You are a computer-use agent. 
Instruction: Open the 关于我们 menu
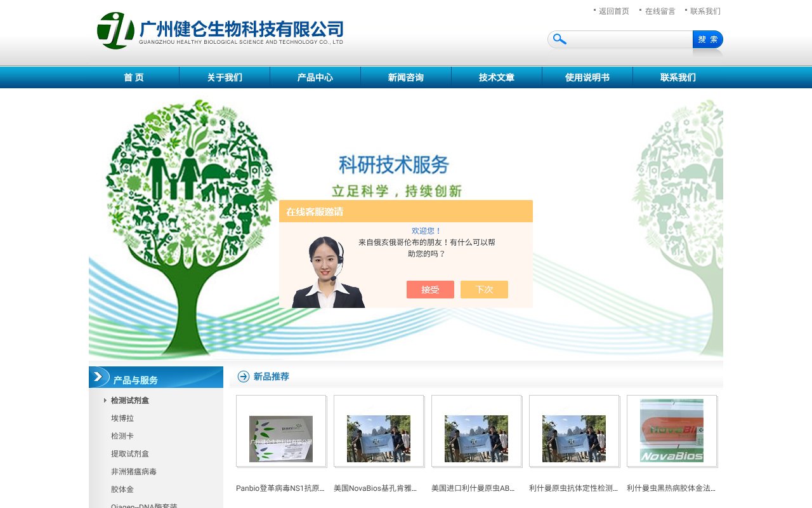[x=225, y=77]
